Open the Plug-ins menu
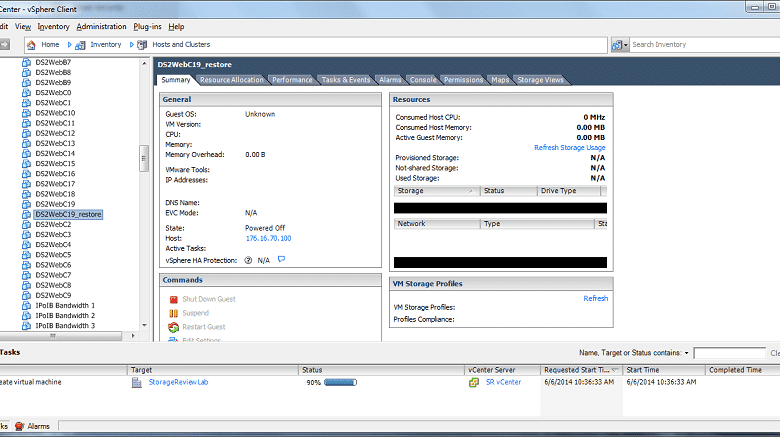780x437 pixels. pos(147,27)
